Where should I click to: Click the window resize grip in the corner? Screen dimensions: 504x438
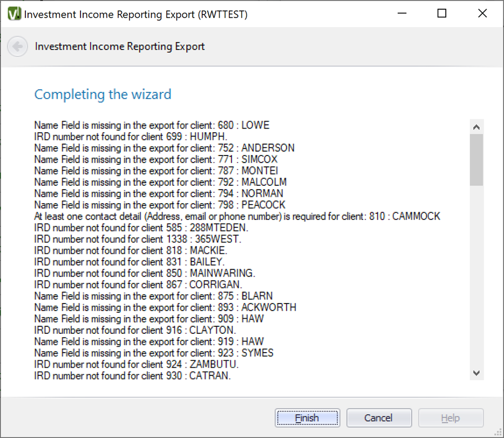[x=498, y=433]
